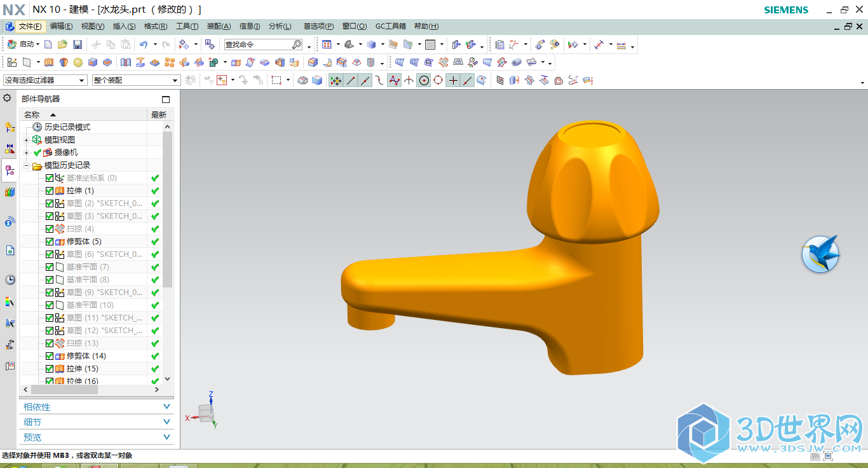Click in the 查找命令 search field
The image size is (868, 468).
[x=257, y=45]
